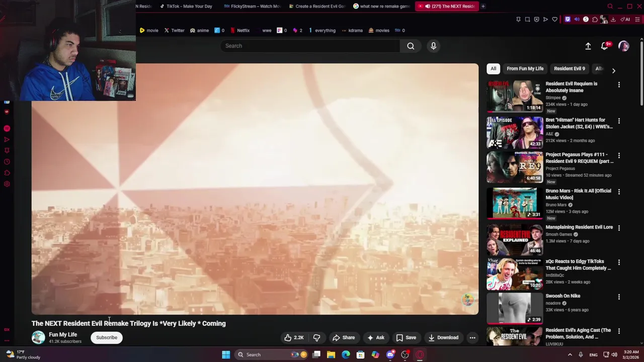This screenshot has height=362, width=644.
Task: Switch to the TikTok - Make Your Day tab
Action: pyautogui.click(x=185, y=7)
